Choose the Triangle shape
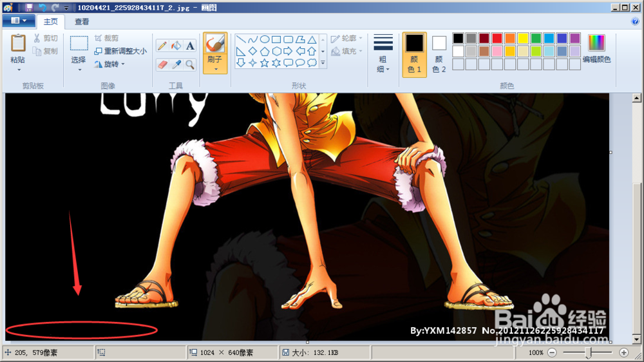Screen dimensions: 644x362 click(x=312, y=39)
